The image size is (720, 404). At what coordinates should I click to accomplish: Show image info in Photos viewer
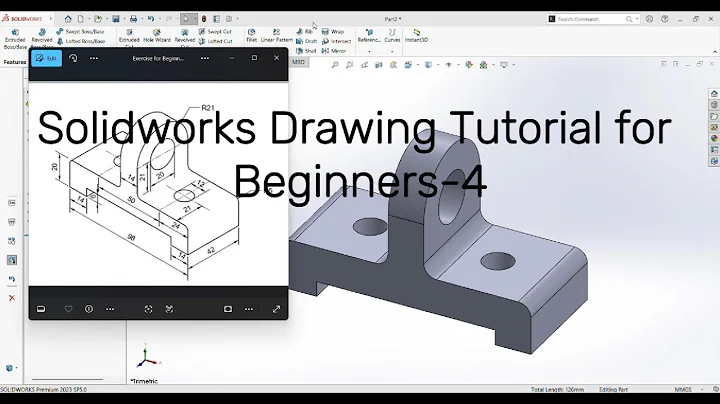(x=89, y=309)
